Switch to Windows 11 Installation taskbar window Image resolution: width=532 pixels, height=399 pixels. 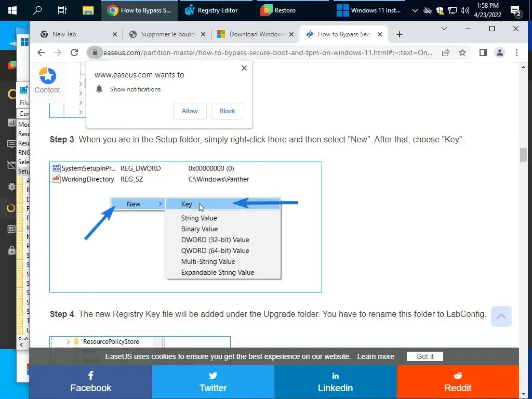[369, 10]
